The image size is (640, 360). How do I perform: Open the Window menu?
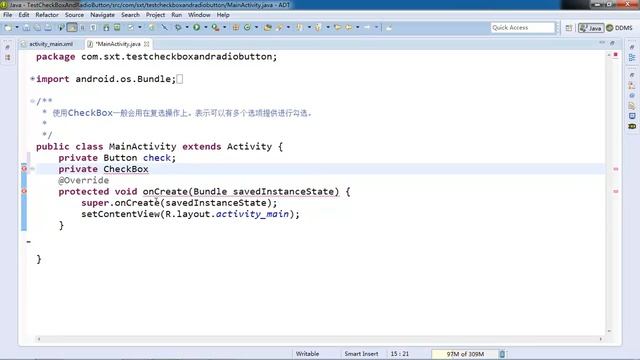[199, 15]
